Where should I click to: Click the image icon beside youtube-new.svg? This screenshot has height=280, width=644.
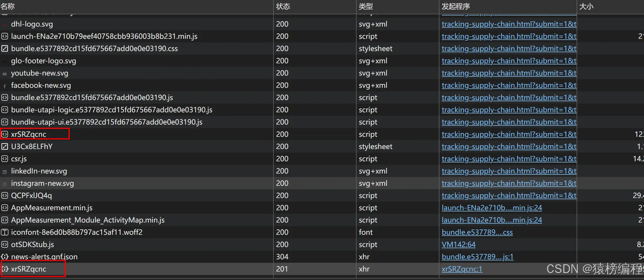[x=5, y=74]
